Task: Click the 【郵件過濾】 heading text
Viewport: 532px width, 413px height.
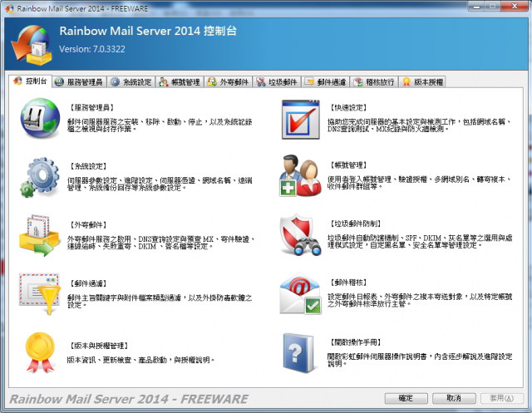Action: (x=88, y=283)
